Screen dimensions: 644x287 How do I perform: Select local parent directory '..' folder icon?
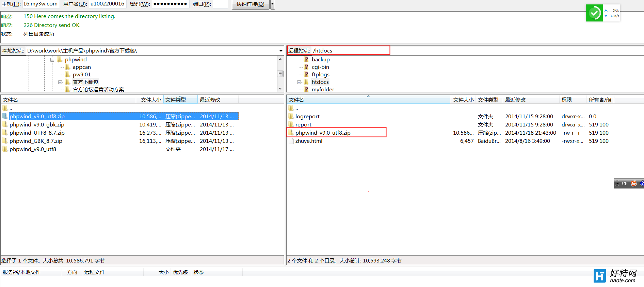click(x=5, y=108)
